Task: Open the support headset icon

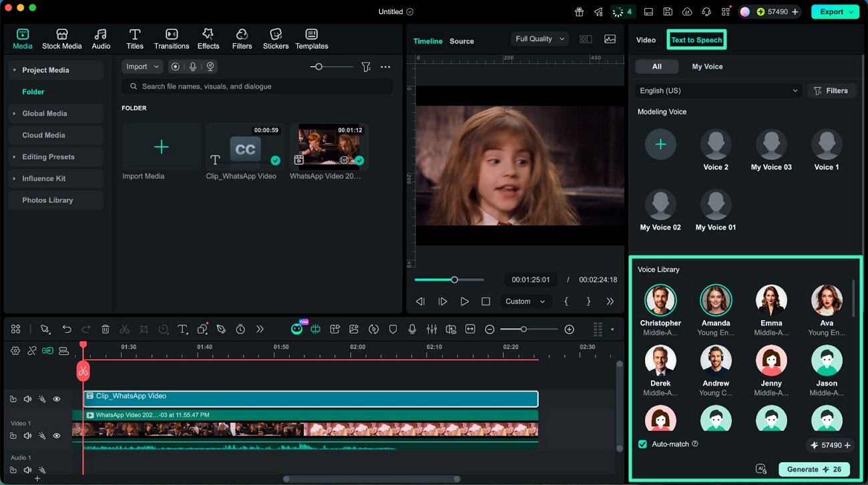Action: 706,11
